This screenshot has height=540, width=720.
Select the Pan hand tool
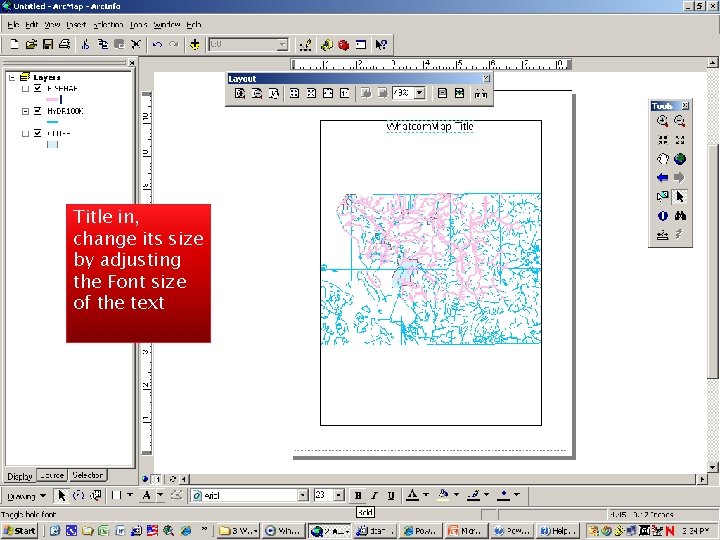point(662,159)
